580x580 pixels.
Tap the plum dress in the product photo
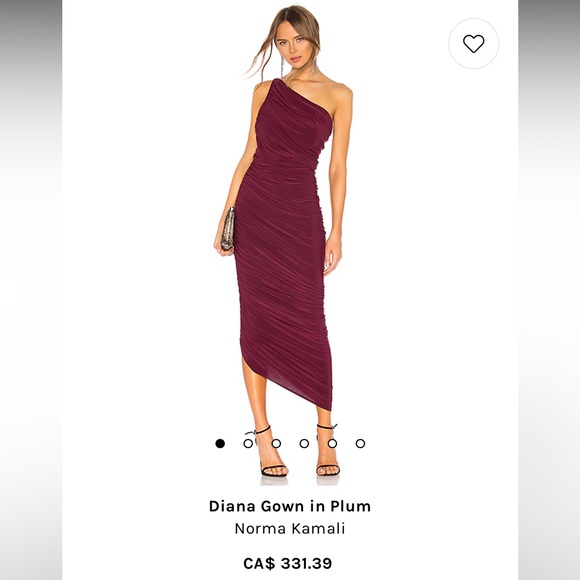pyautogui.click(x=283, y=240)
